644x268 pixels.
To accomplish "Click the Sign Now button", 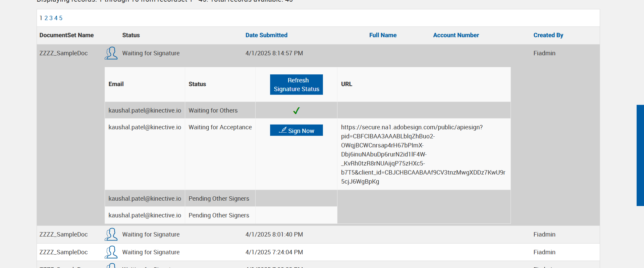I will point(296,130).
